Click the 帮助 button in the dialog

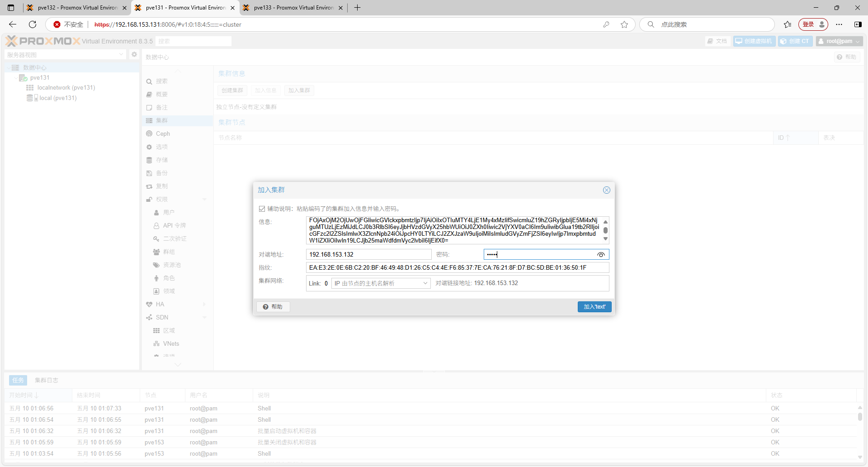(273, 307)
